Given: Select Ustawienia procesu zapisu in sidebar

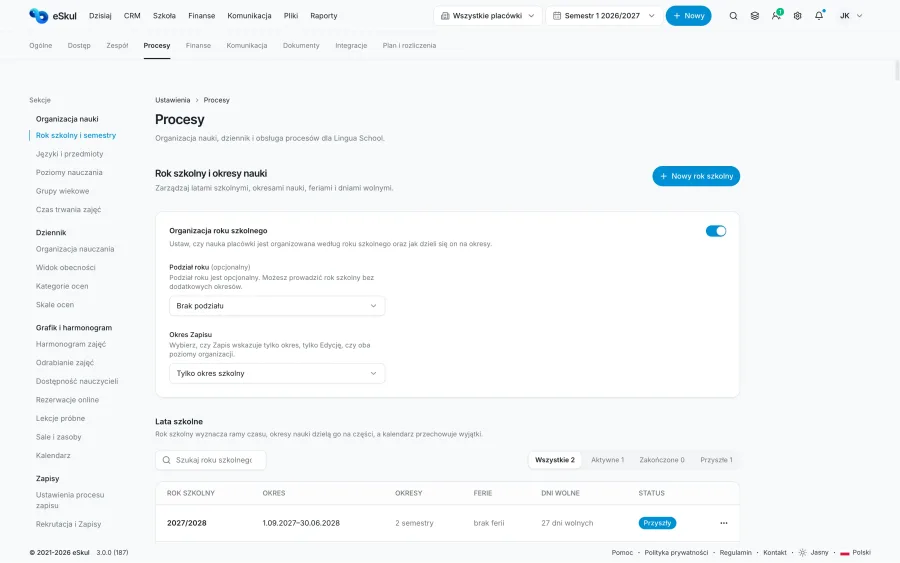Looking at the screenshot, I should [x=70, y=500].
